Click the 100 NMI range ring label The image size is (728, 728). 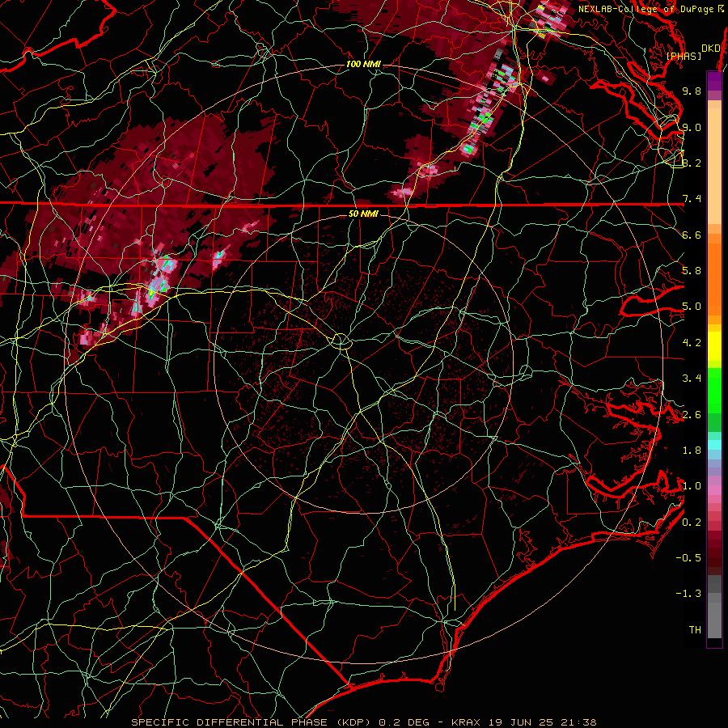point(363,64)
